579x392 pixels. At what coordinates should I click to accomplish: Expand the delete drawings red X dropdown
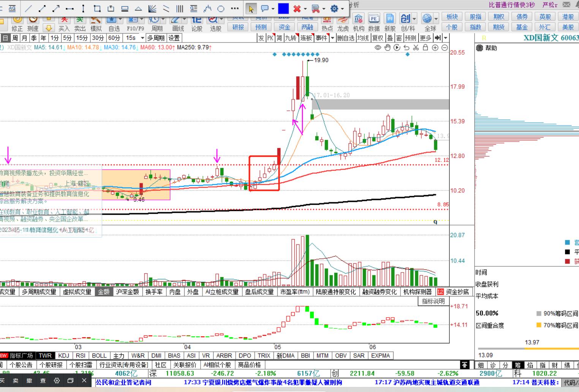(305, 9)
